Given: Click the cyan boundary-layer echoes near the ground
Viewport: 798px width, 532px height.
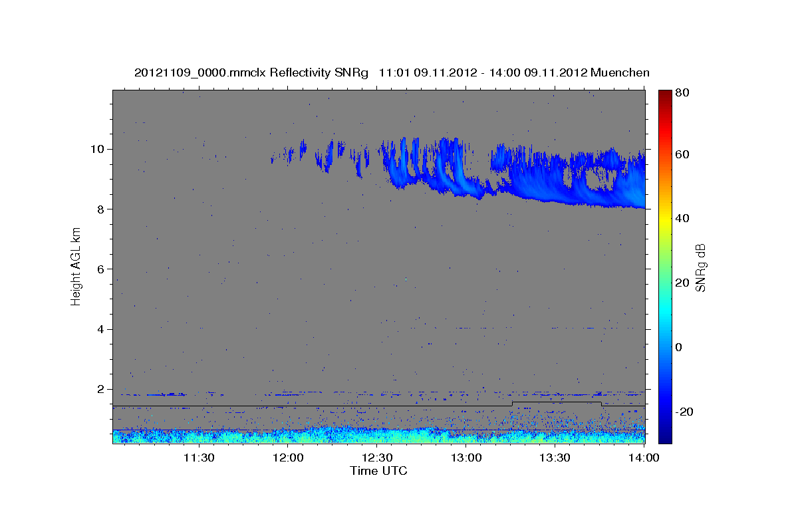Looking at the screenshot, I should pyautogui.click(x=378, y=436).
